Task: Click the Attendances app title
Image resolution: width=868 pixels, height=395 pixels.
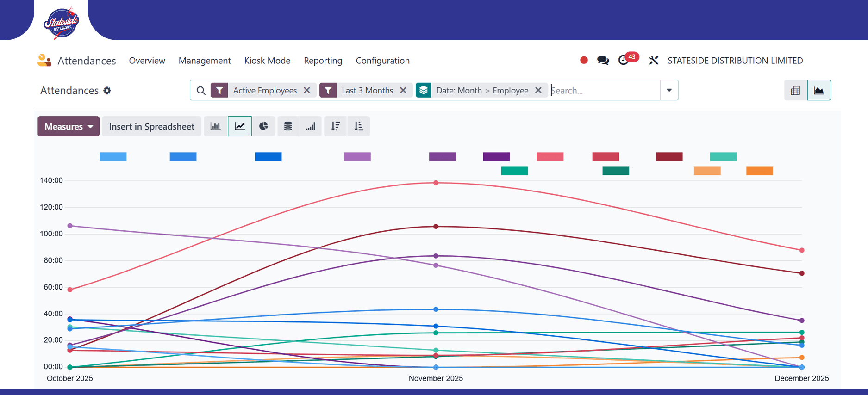Action: click(x=87, y=61)
